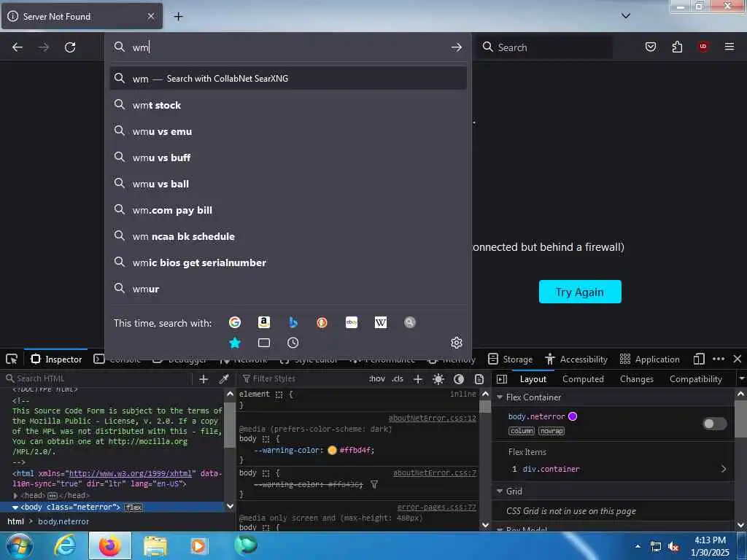Click the Try Again button
This screenshot has width=747, height=560.
[580, 292]
